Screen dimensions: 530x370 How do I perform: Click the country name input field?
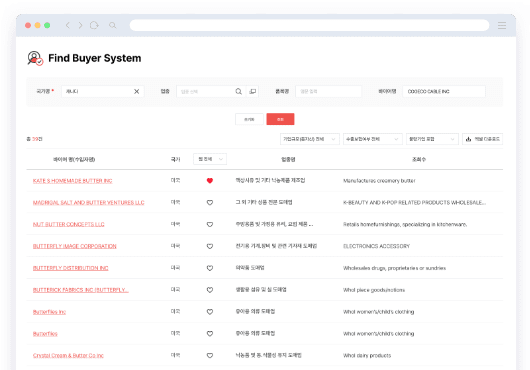[103, 92]
